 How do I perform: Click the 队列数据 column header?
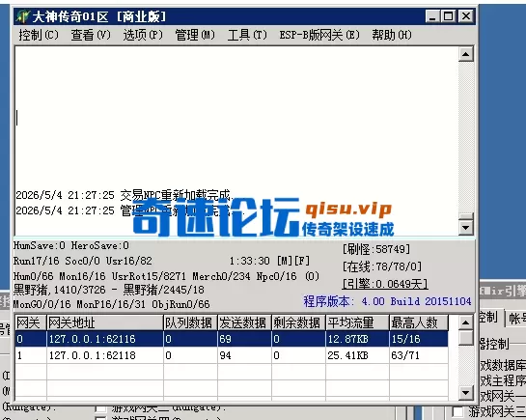190,322
